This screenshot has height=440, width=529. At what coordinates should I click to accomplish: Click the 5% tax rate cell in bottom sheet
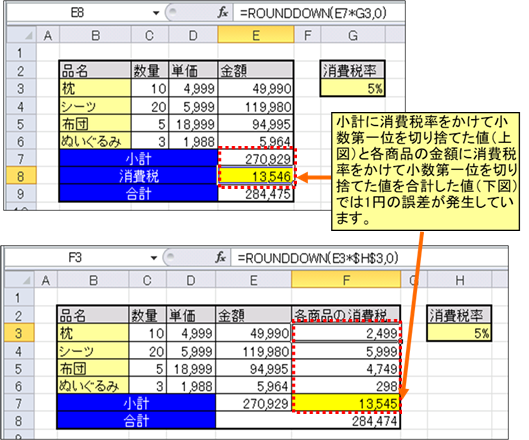(x=459, y=333)
